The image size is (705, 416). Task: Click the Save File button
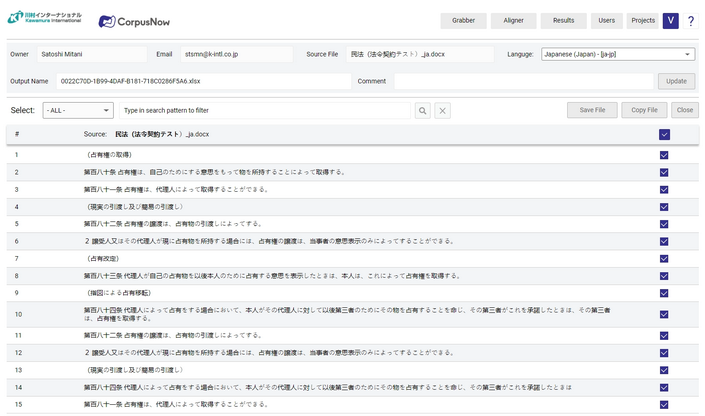pyautogui.click(x=592, y=110)
